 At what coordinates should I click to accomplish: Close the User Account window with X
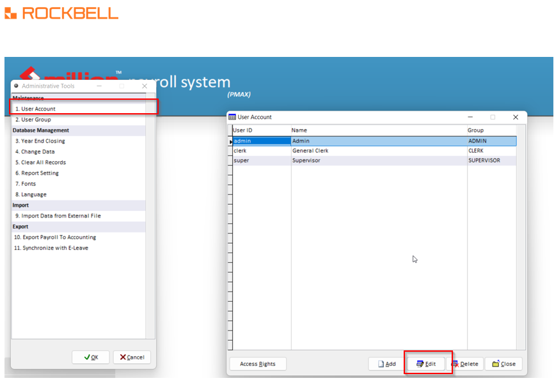pyautogui.click(x=516, y=117)
